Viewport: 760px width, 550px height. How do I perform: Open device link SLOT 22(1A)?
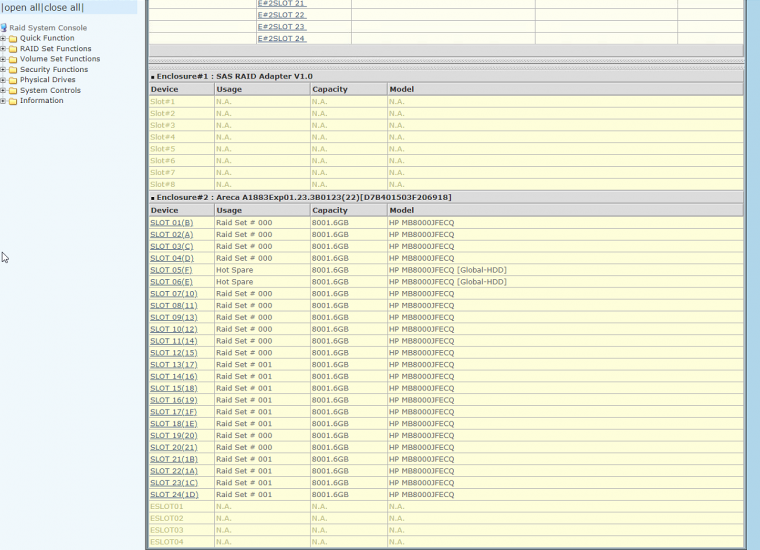[x=174, y=471]
